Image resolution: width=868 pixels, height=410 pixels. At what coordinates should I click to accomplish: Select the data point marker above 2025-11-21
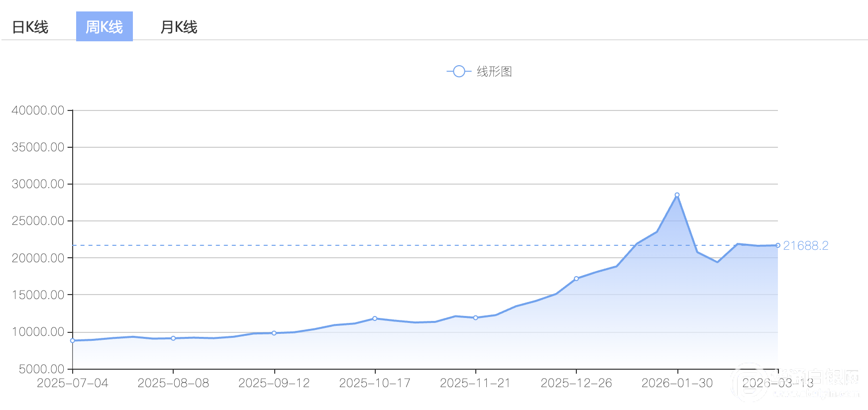476,317
